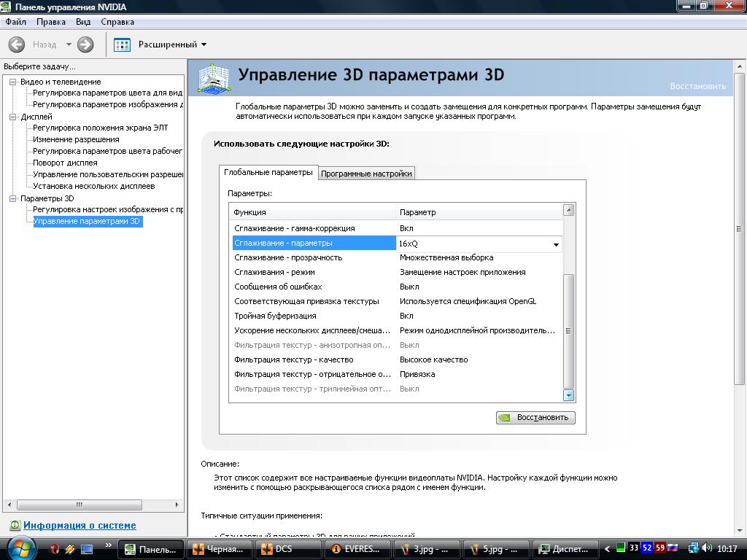The height and width of the screenshot is (560, 747).
Task: Click the task tree horizontal scrollbar thumb
Action: (x=80, y=505)
